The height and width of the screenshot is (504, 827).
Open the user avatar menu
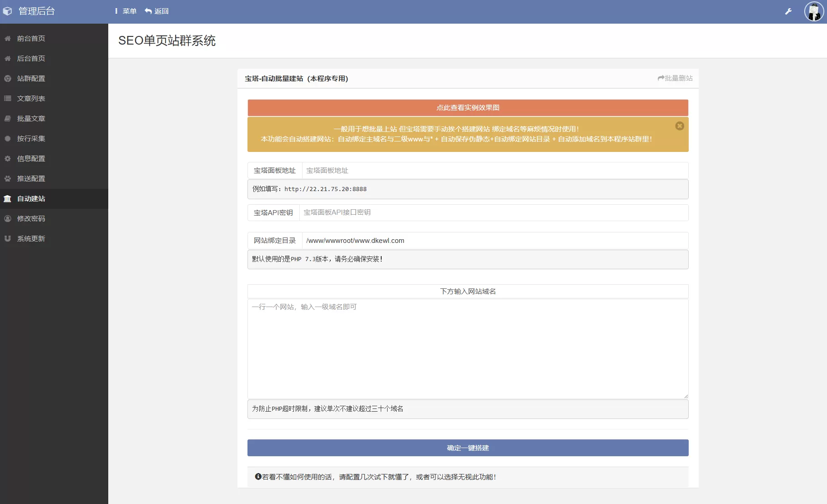813,11
